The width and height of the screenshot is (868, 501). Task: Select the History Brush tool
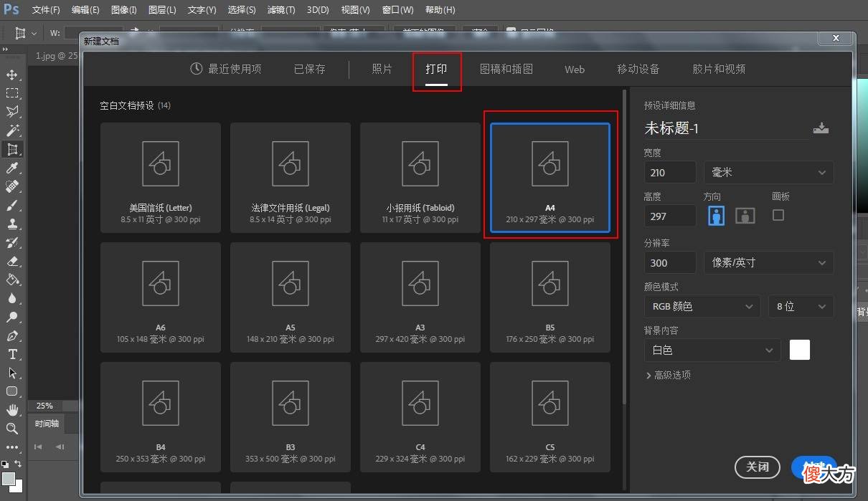pyautogui.click(x=12, y=242)
